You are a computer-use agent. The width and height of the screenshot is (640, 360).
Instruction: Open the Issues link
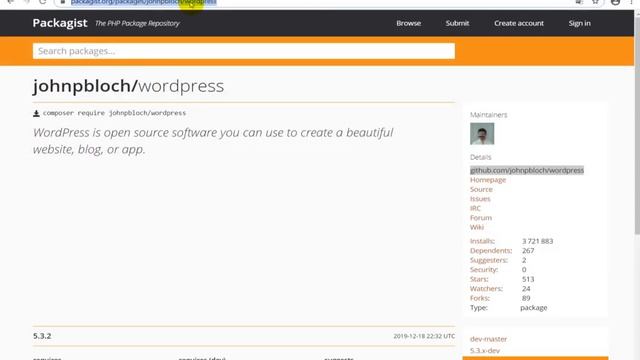tap(480, 199)
